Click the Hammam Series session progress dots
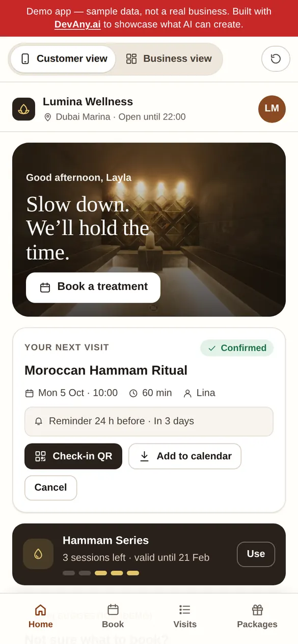Viewport: 298px width, 644px height. [101, 573]
